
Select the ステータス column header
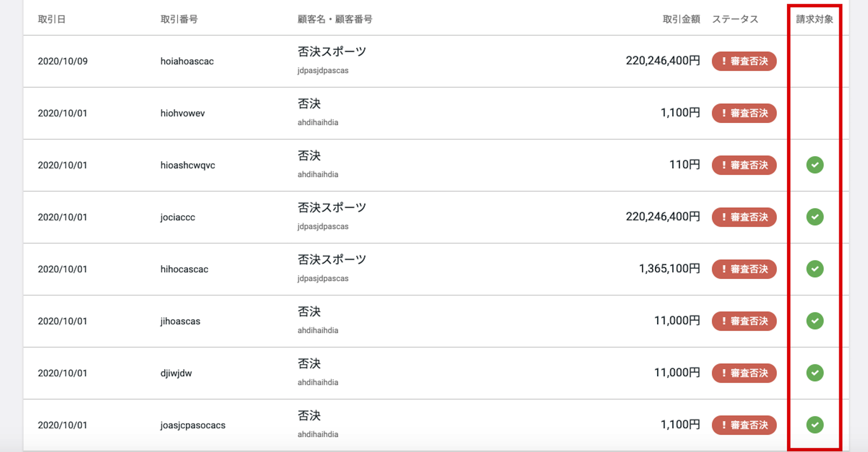(x=735, y=19)
